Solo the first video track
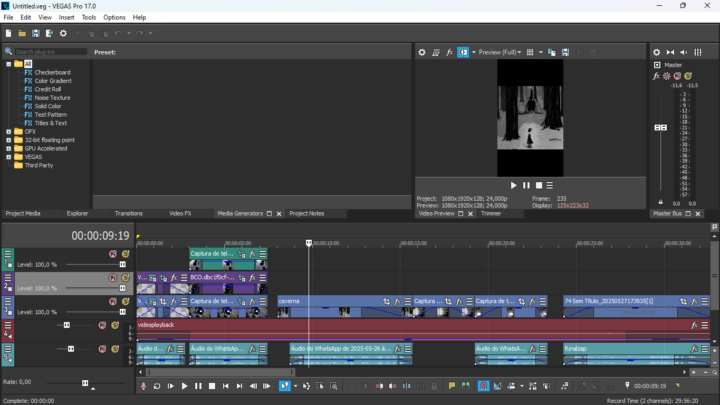 pyautogui.click(x=126, y=254)
